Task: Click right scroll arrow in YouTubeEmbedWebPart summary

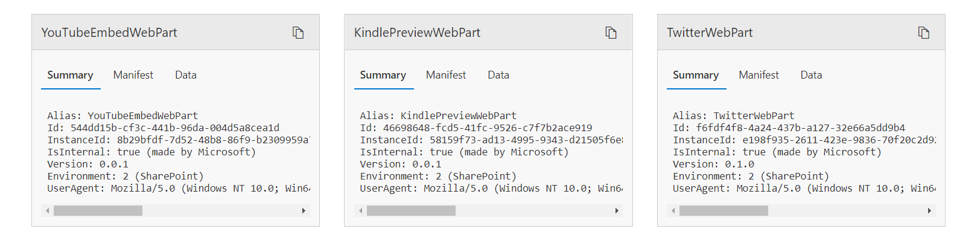Action: pos(304,211)
